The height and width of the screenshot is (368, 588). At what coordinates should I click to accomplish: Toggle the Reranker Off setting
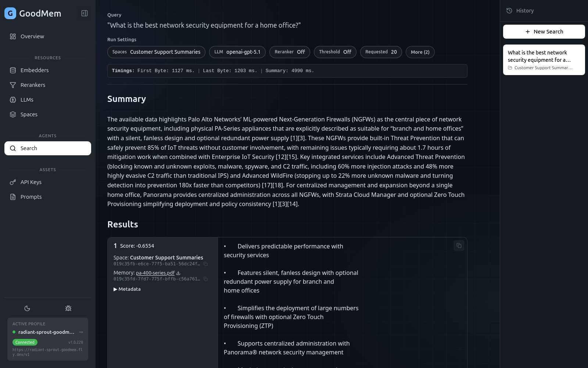point(290,52)
